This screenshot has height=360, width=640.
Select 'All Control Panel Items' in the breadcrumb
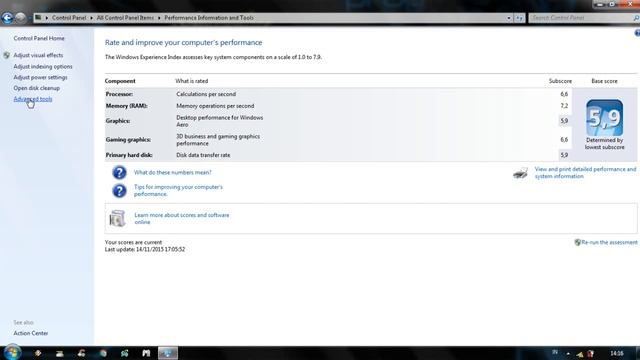point(125,18)
